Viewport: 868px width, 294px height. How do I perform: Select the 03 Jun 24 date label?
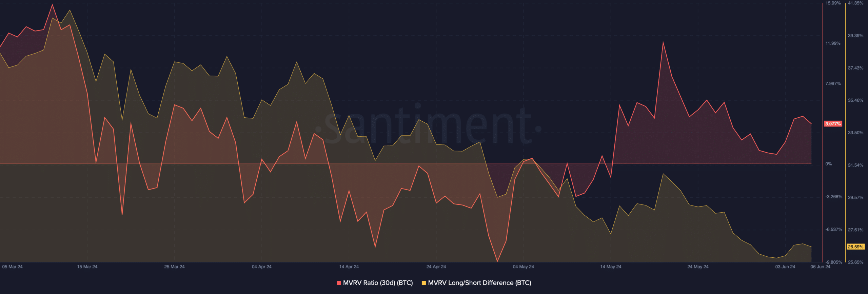click(785, 267)
